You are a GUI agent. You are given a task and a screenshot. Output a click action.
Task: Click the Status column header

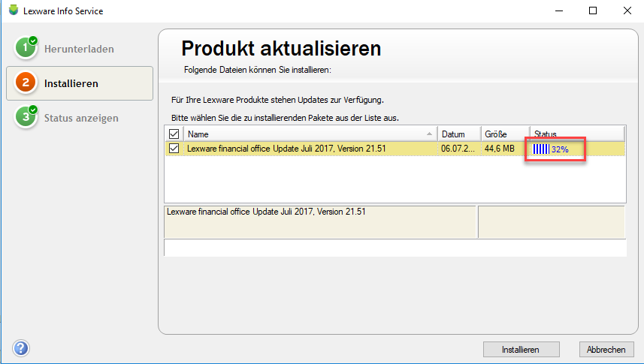pos(576,134)
